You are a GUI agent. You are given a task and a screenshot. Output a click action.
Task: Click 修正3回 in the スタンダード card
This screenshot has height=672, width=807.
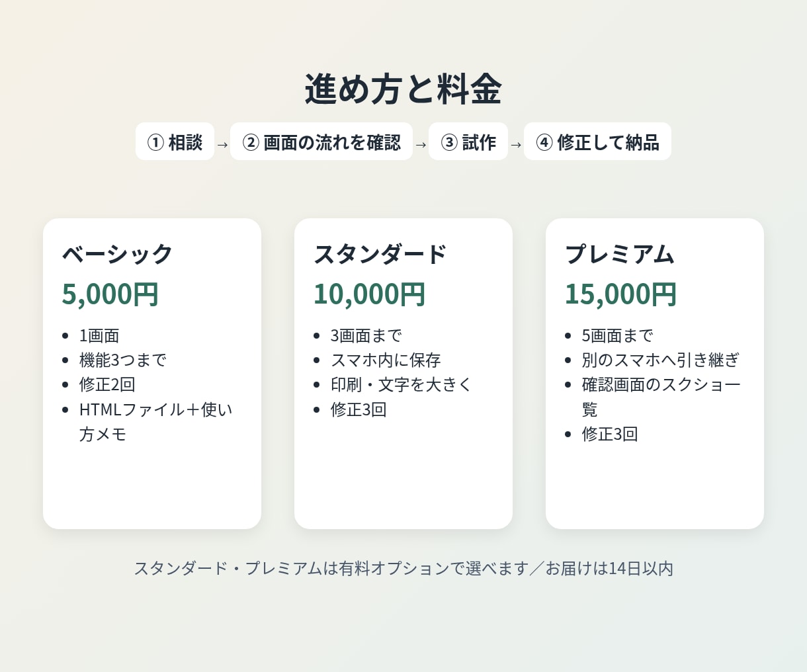[x=359, y=410]
